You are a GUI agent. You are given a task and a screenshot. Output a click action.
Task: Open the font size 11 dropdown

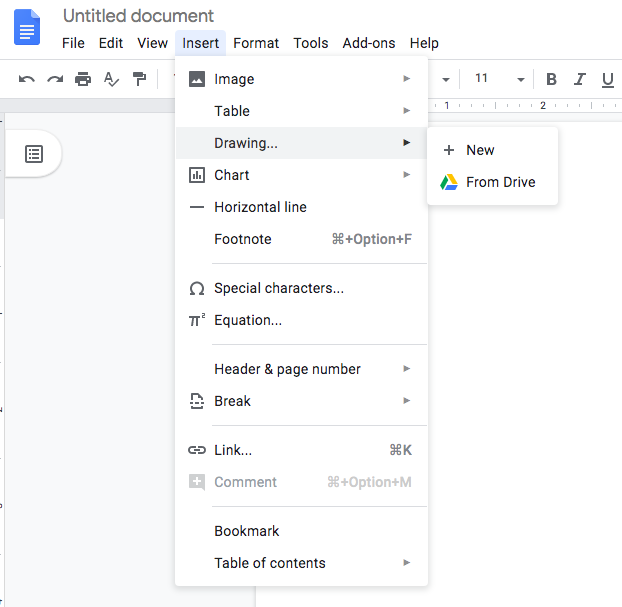(x=498, y=79)
